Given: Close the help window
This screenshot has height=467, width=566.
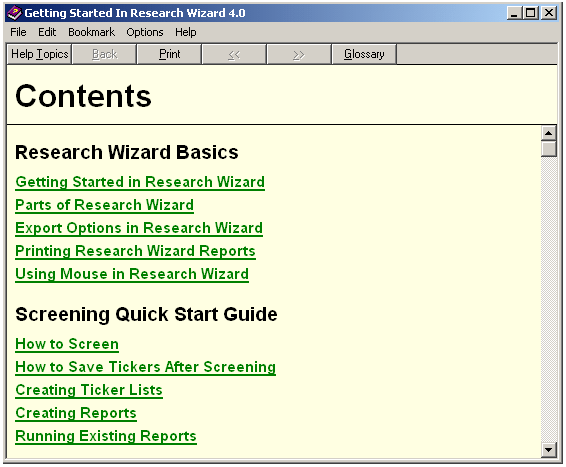Looking at the screenshot, I should tap(549, 13).
